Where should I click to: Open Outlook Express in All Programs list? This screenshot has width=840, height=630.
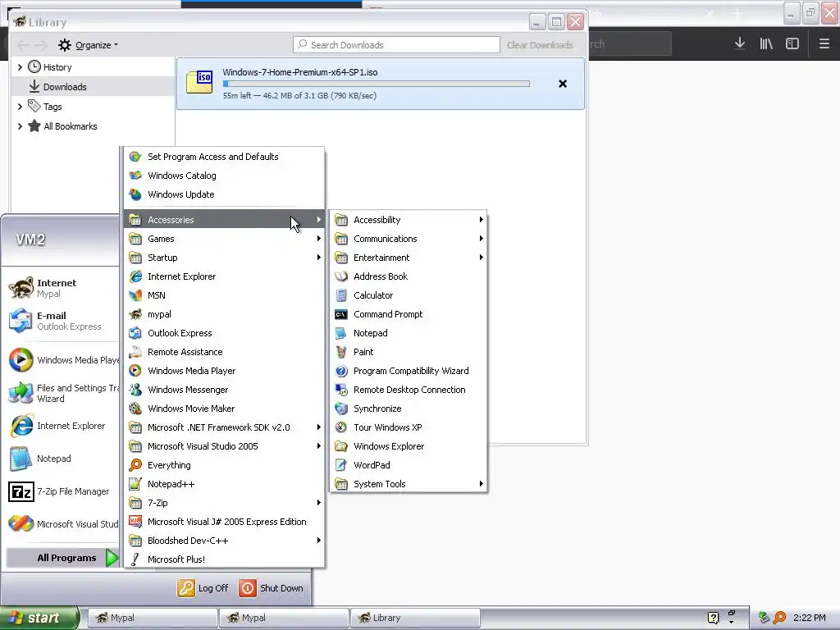coord(224,333)
